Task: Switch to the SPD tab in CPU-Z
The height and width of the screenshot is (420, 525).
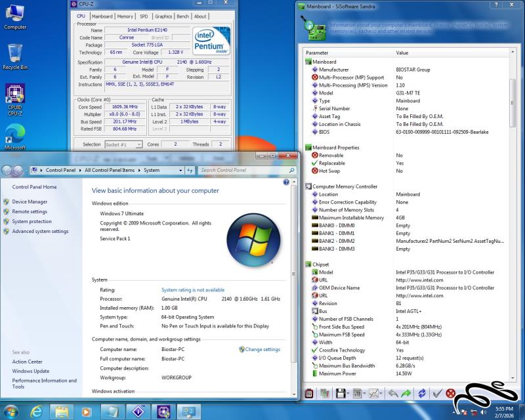Action: 144,16
